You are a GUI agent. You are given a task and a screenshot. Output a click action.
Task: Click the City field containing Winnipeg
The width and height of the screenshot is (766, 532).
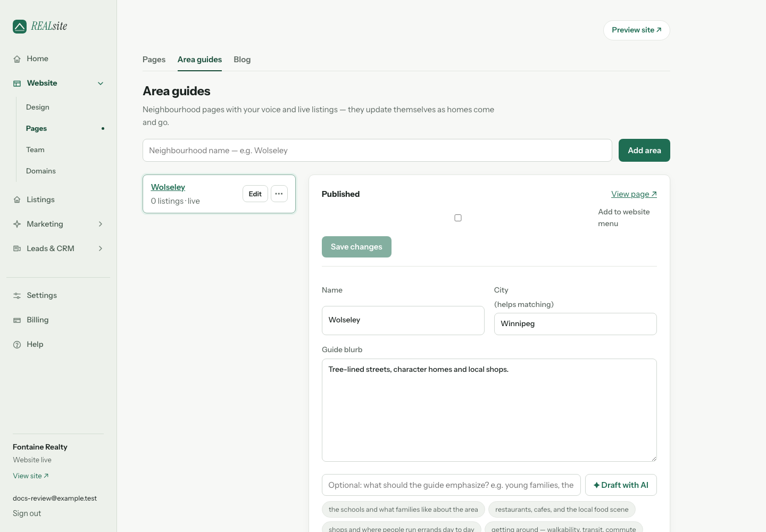[x=576, y=324]
